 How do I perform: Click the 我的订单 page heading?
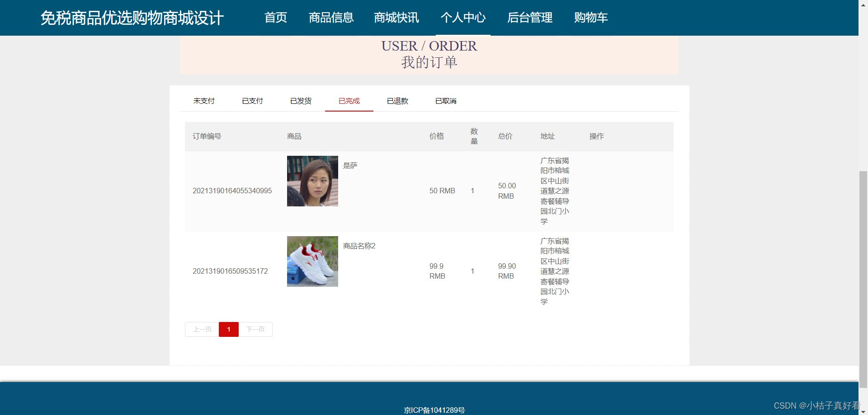pyautogui.click(x=429, y=62)
